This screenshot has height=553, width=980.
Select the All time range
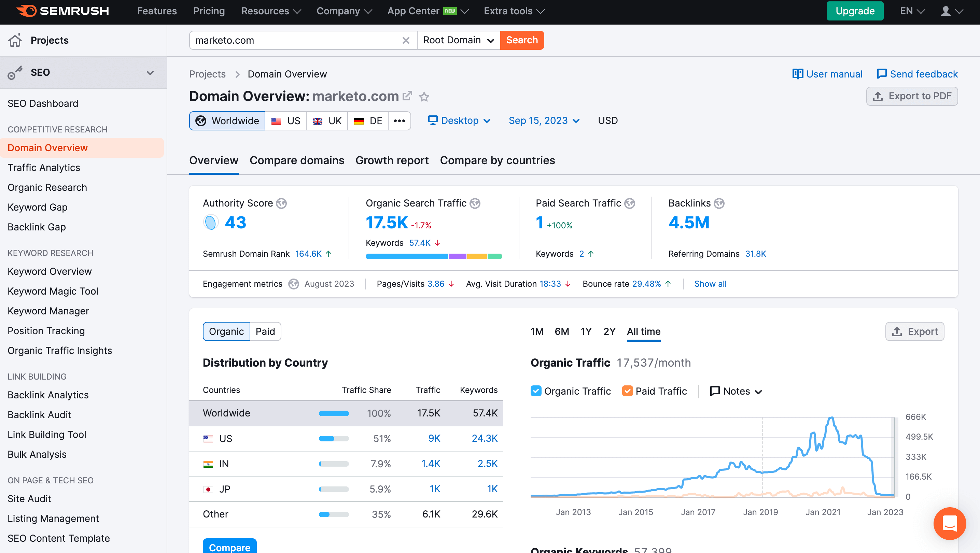coord(643,331)
